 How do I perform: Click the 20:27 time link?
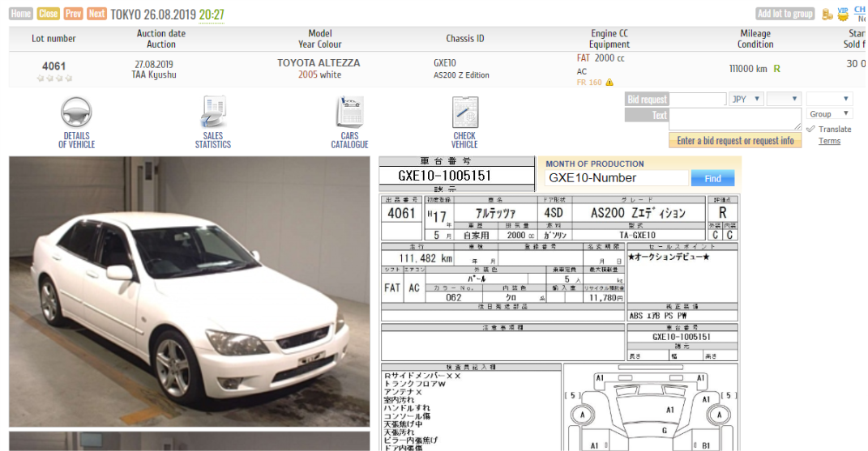[x=212, y=15]
